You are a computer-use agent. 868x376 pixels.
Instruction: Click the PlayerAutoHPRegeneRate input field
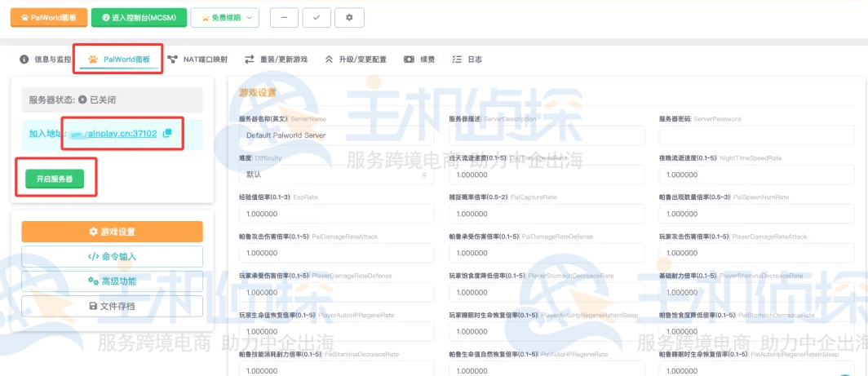(337, 332)
